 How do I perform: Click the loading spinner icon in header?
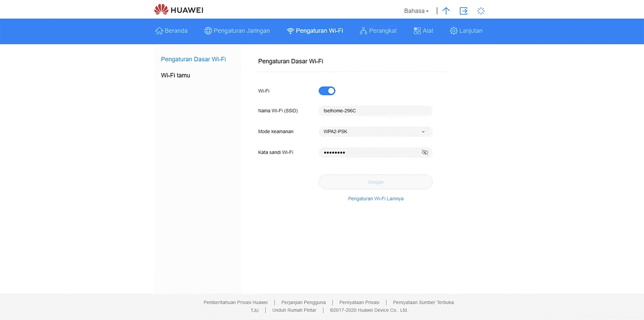point(481,11)
